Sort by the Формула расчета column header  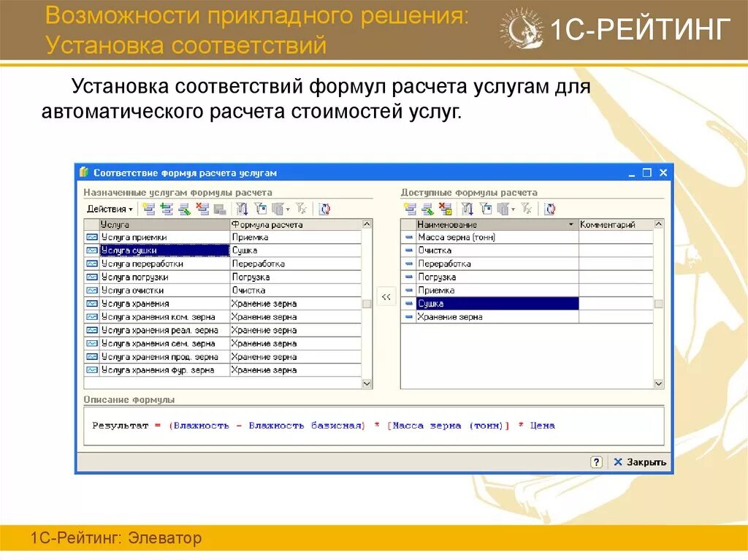(296, 224)
